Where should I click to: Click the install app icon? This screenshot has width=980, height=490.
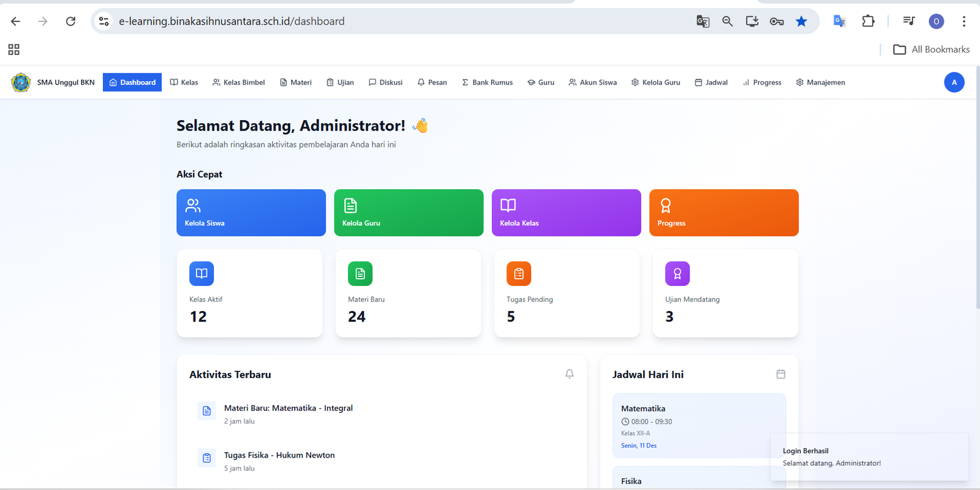[752, 21]
